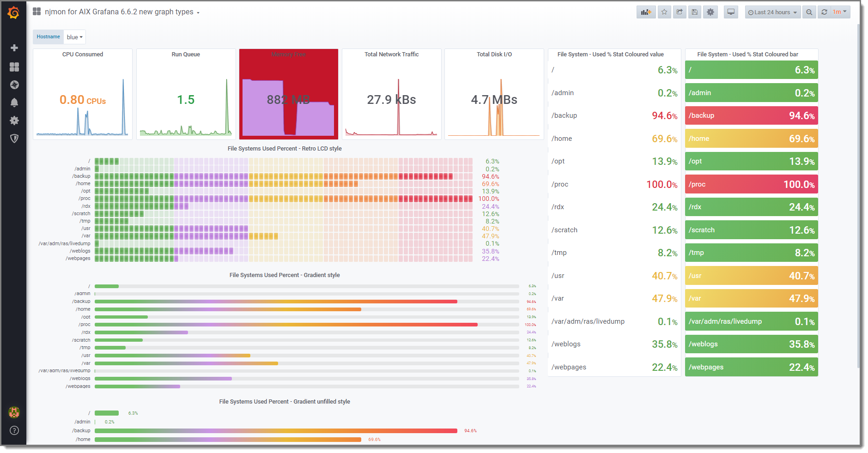The image size is (868, 453).
Task: Open the Retro LCD style panel menu
Action: 285,149
